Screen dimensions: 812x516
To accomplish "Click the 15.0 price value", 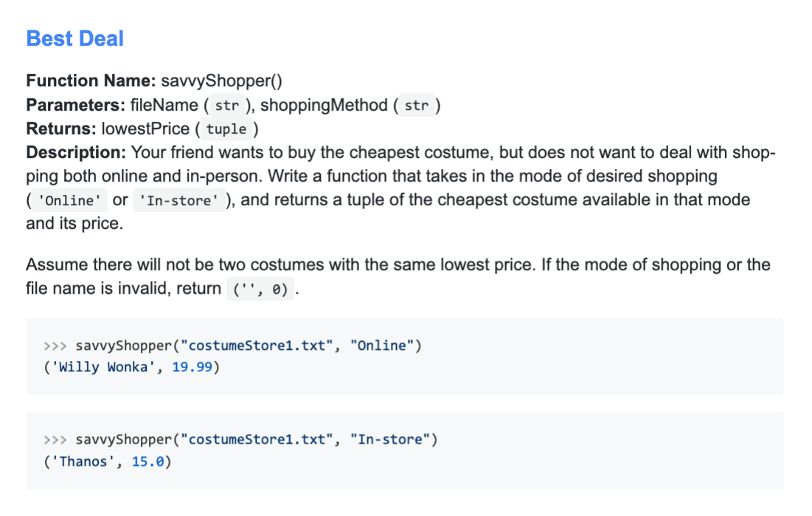I will [x=148, y=461].
